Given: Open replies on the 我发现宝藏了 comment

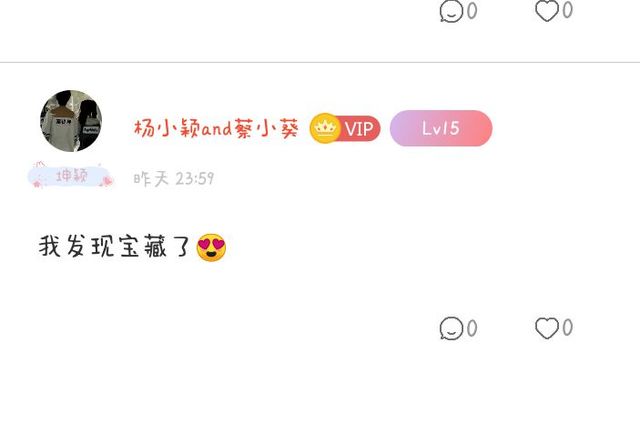Looking at the screenshot, I should 451,328.
